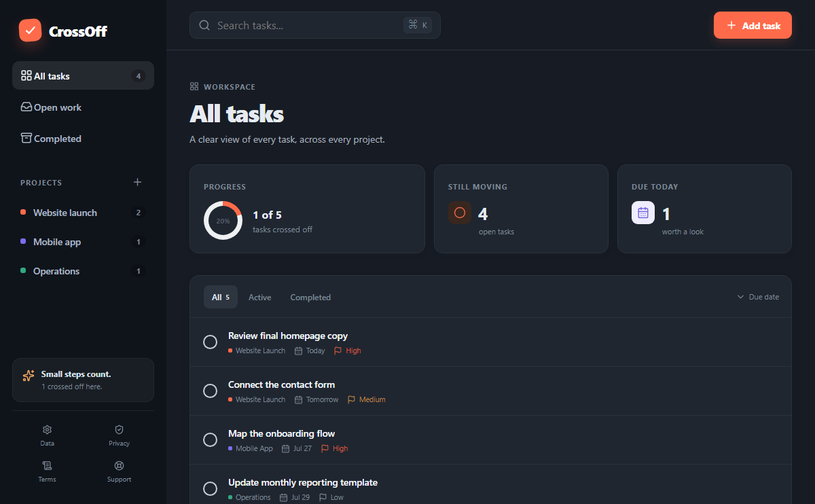Click calendar icon next to Today

[x=298, y=350]
